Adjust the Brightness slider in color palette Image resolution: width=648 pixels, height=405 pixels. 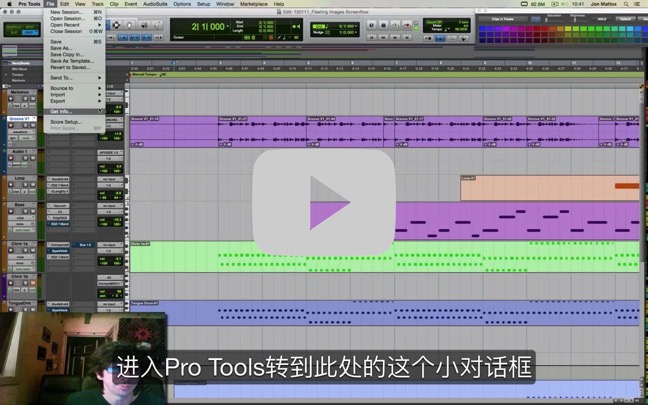(x=577, y=19)
